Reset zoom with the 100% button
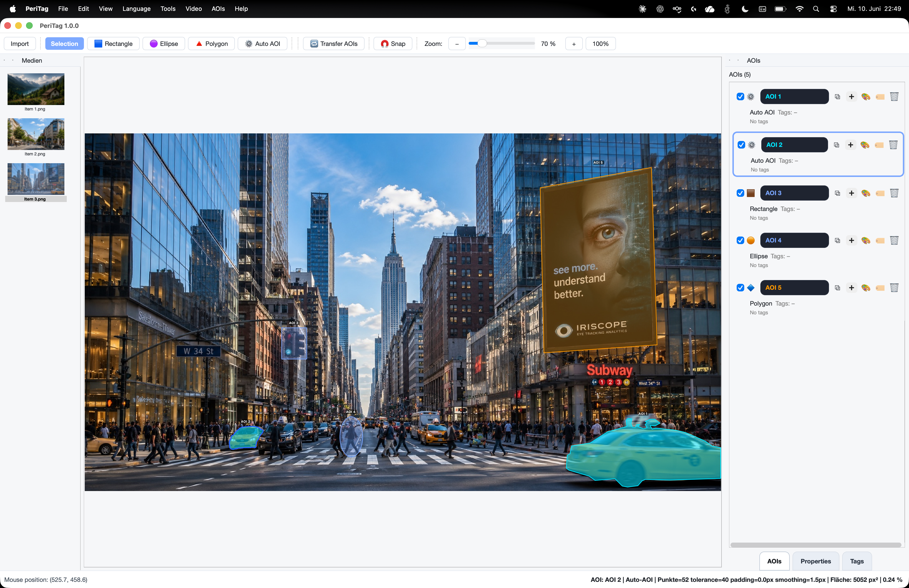The image size is (909, 588). [x=600, y=44]
